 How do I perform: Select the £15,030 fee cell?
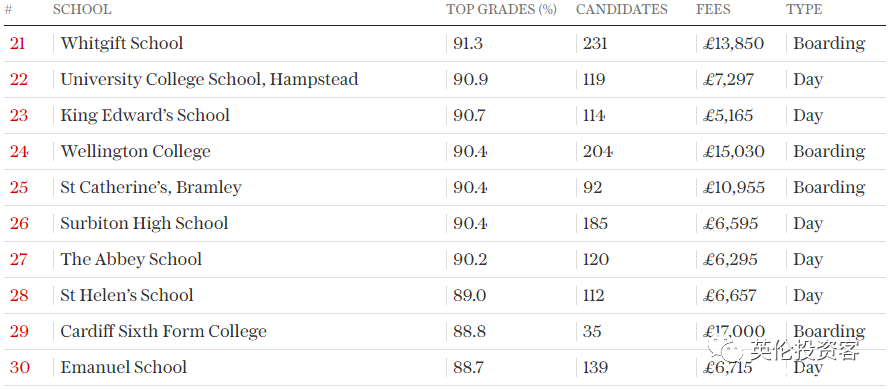click(x=734, y=152)
